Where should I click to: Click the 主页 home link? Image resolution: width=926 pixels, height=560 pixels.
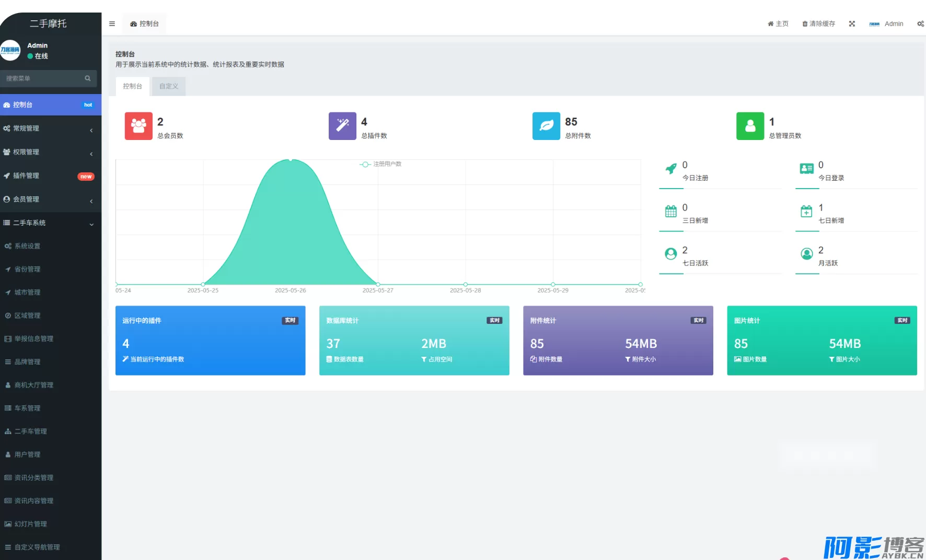778,24
